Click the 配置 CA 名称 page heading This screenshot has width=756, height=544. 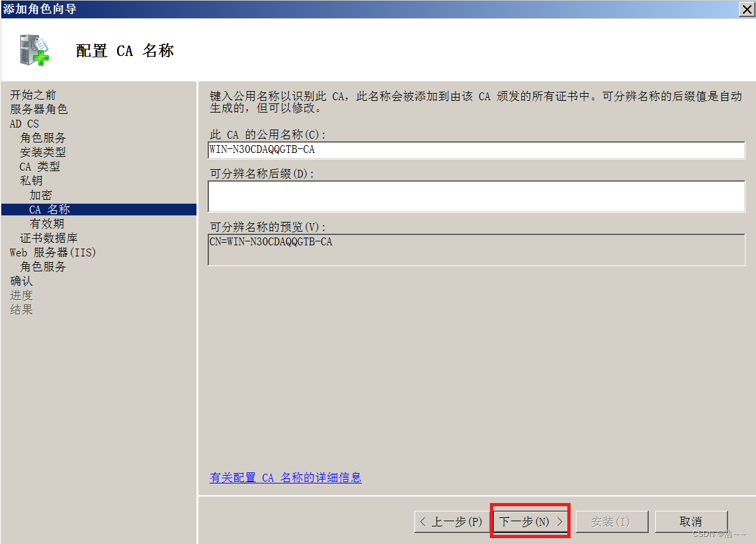coord(125,51)
